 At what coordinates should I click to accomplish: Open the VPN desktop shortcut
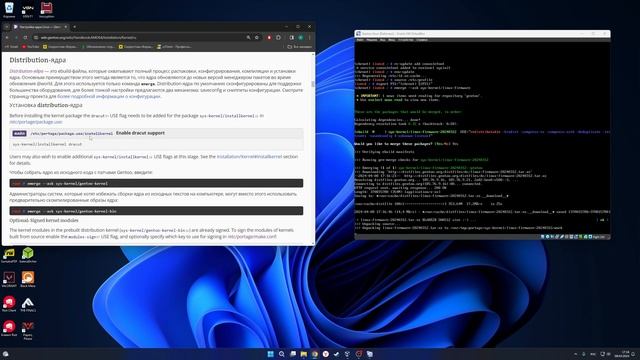pos(28,10)
